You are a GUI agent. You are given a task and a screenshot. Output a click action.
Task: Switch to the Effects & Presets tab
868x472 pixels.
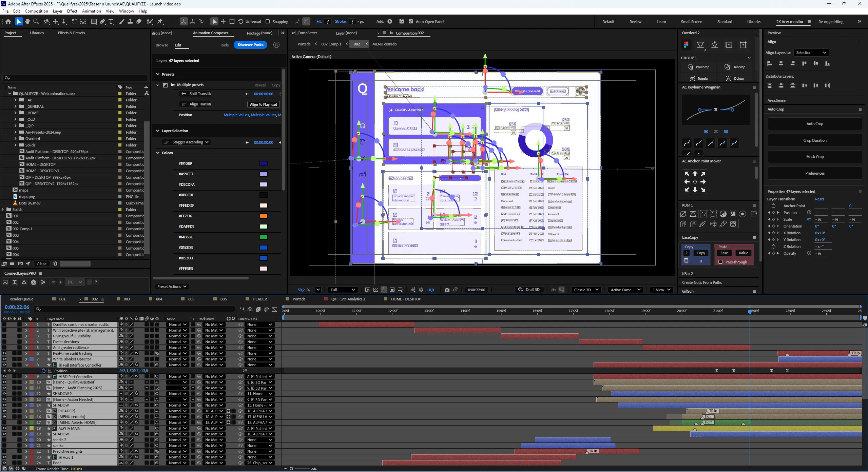71,33
